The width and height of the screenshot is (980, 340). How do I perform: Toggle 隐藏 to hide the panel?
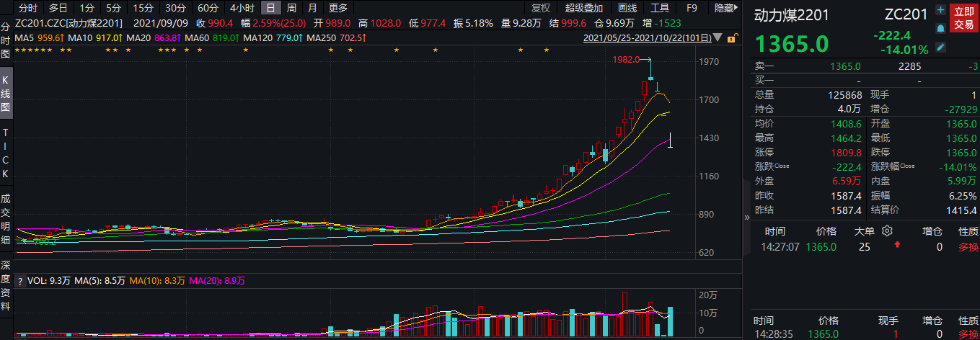coord(725,8)
